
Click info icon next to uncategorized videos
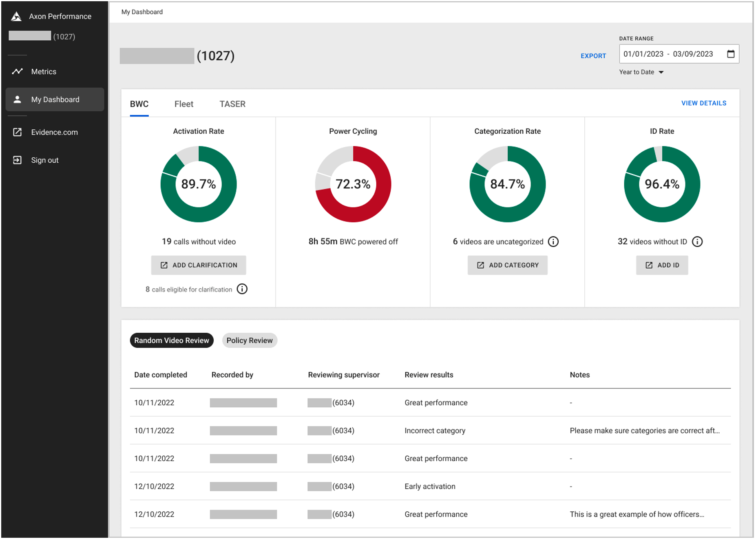[x=553, y=242]
